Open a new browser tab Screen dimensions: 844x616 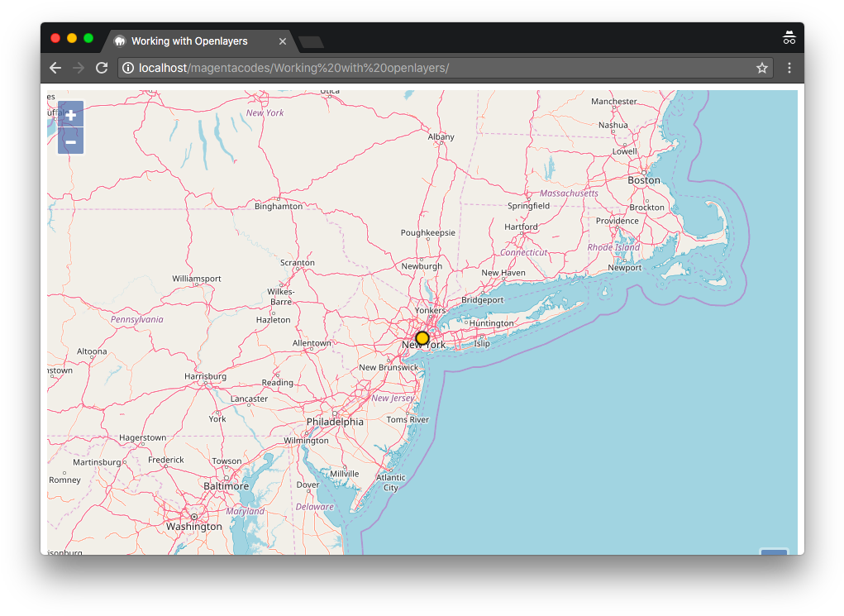pos(311,42)
